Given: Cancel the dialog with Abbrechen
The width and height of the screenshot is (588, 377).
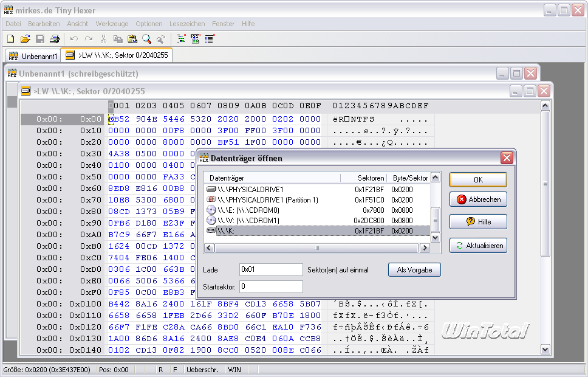Looking at the screenshot, I should point(478,199).
